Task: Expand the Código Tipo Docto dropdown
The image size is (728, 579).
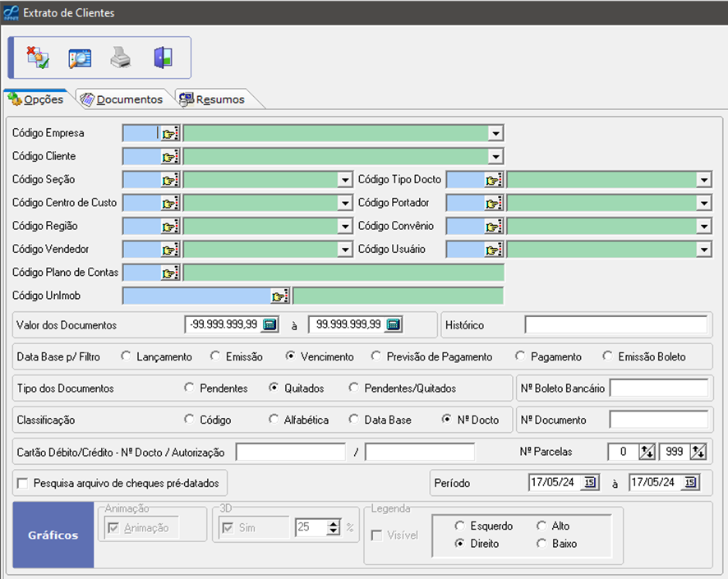Action: 704,180
